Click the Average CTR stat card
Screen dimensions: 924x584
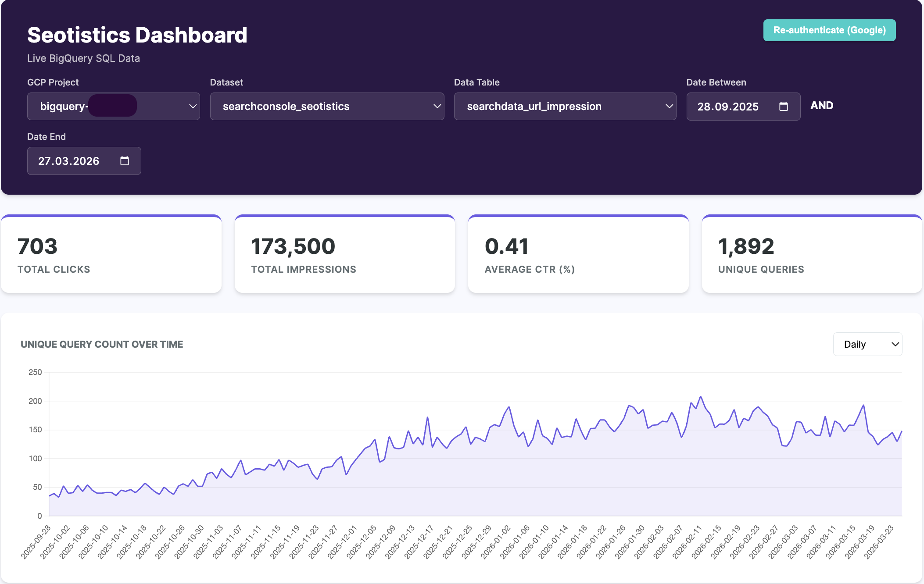click(x=578, y=254)
